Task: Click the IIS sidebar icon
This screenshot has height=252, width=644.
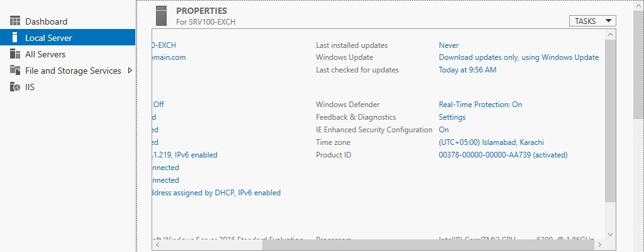Action: coord(15,87)
